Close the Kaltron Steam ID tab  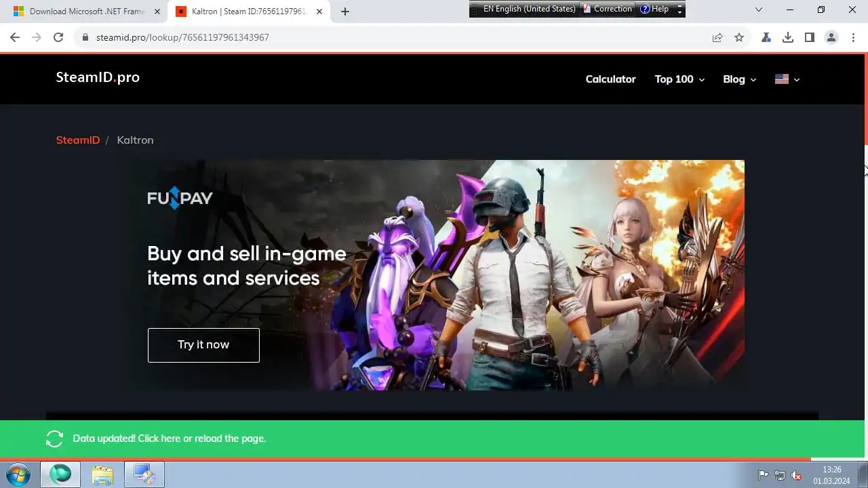click(319, 12)
